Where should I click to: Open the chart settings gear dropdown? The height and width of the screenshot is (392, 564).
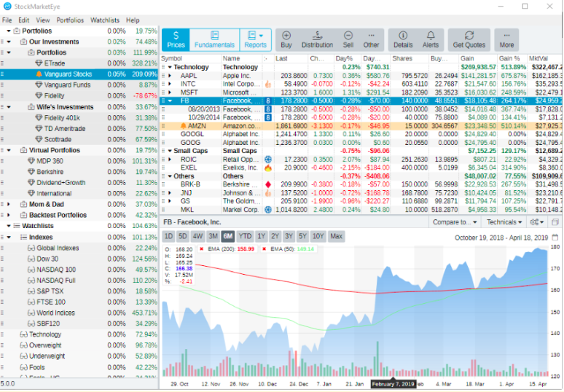click(x=536, y=222)
